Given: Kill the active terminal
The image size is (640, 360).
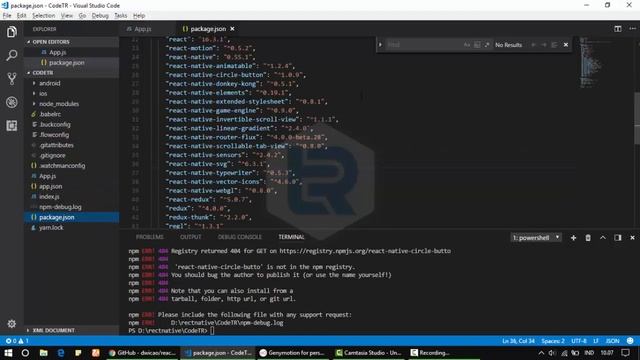Looking at the screenshot, I should pos(588,238).
